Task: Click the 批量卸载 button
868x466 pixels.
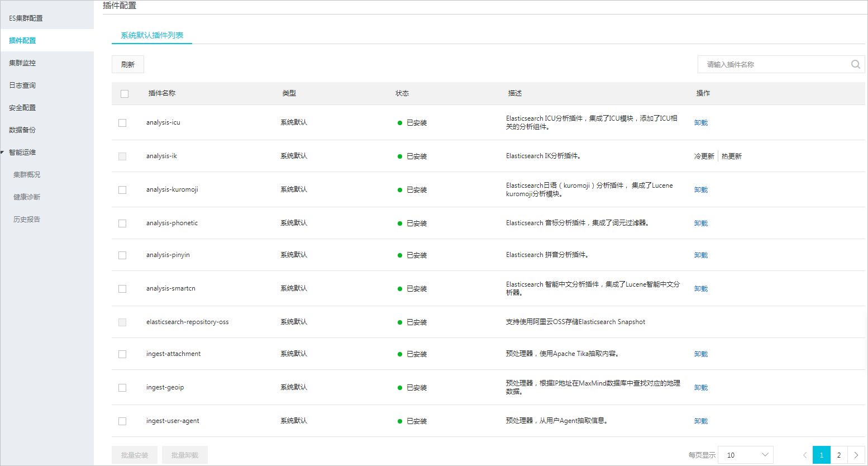Action: pyautogui.click(x=185, y=455)
